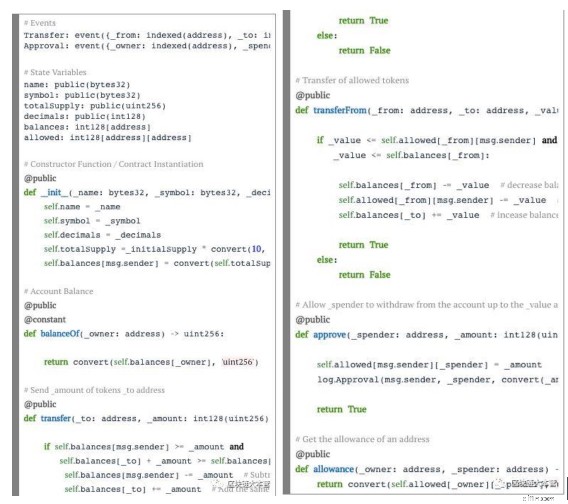Click the balanceOf function name
The width and height of the screenshot is (568, 504).
point(60,333)
